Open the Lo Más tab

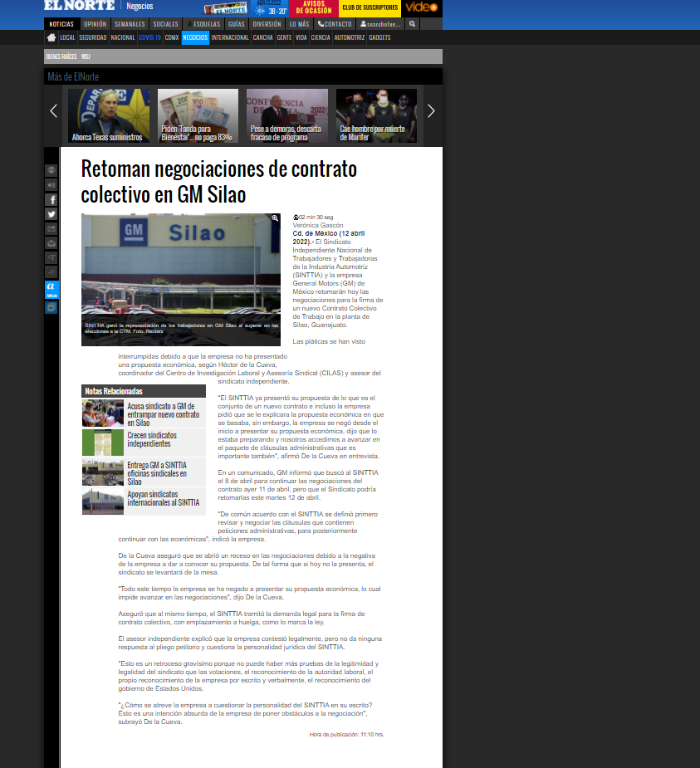tap(299, 24)
